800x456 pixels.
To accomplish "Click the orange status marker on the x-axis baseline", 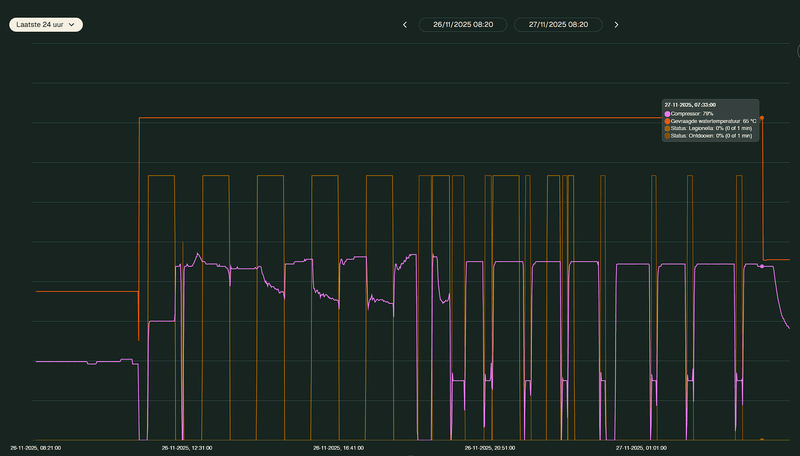I will coord(762,439).
